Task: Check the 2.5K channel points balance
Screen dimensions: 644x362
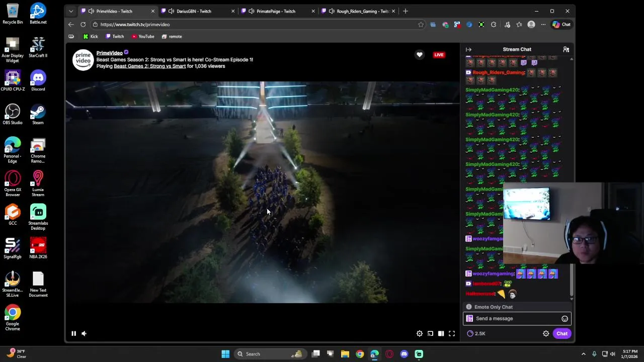Action: coord(476,333)
